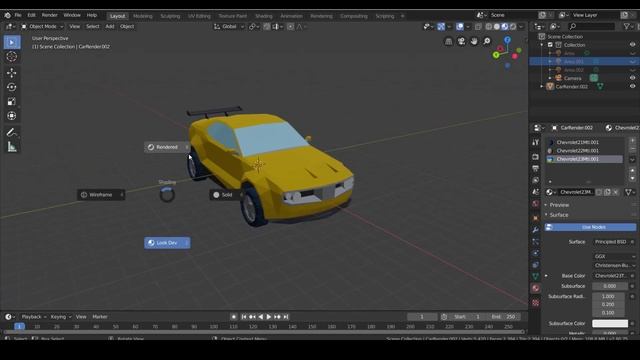Click the zoom view magnifier icon
Viewport: 640px width, 360px height.
(487, 41)
